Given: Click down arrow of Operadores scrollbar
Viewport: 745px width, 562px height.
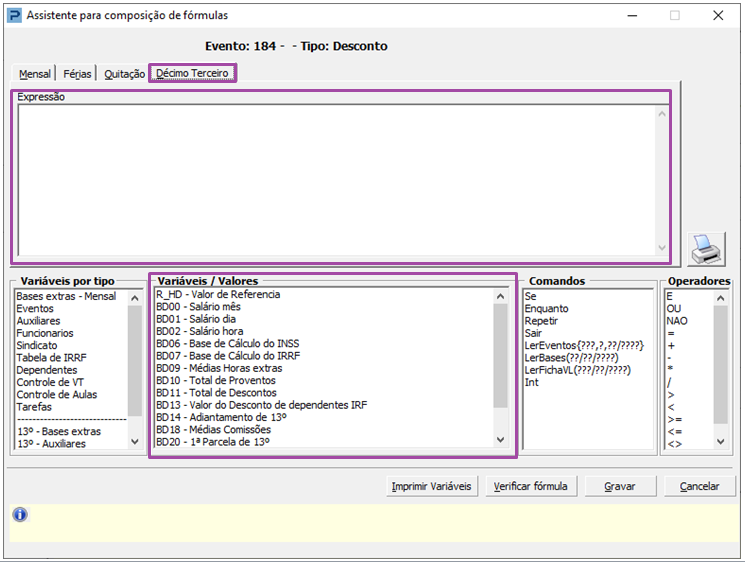Looking at the screenshot, I should (x=721, y=442).
